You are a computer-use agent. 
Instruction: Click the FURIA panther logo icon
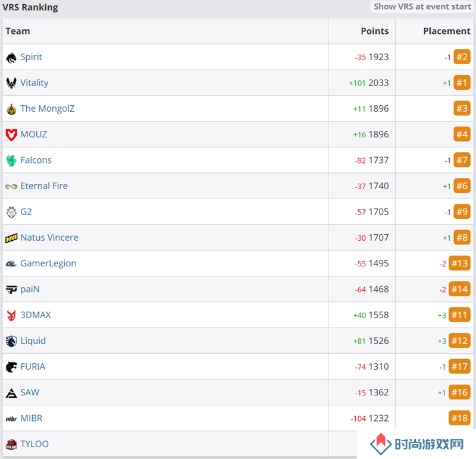(11, 367)
